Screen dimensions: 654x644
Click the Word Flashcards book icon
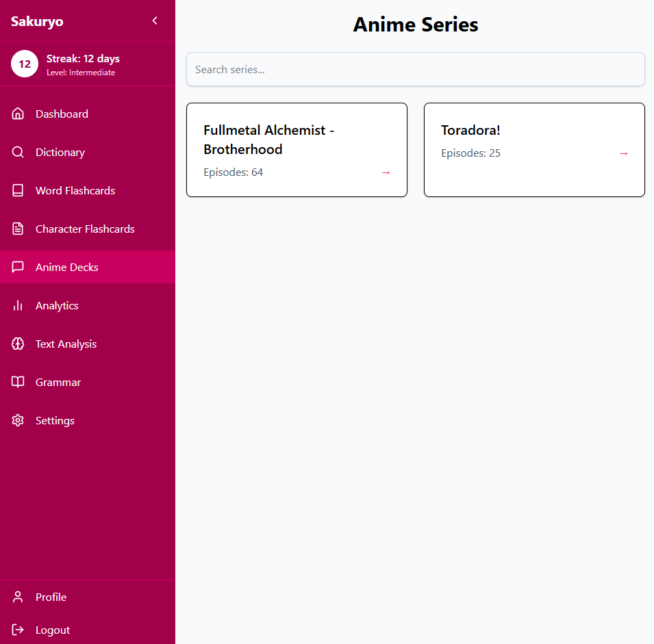pyautogui.click(x=18, y=190)
